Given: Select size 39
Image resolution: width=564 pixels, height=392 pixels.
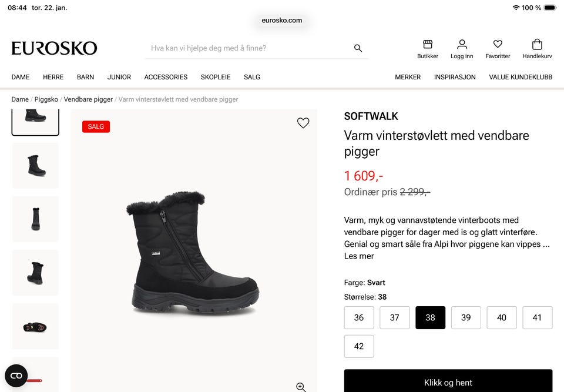Looking at the screenshot, I should click(x=466, y=317).
